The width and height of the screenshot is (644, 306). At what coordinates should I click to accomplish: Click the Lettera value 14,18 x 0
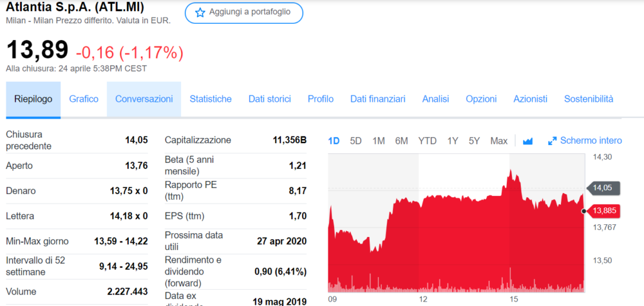click(128, 216)
